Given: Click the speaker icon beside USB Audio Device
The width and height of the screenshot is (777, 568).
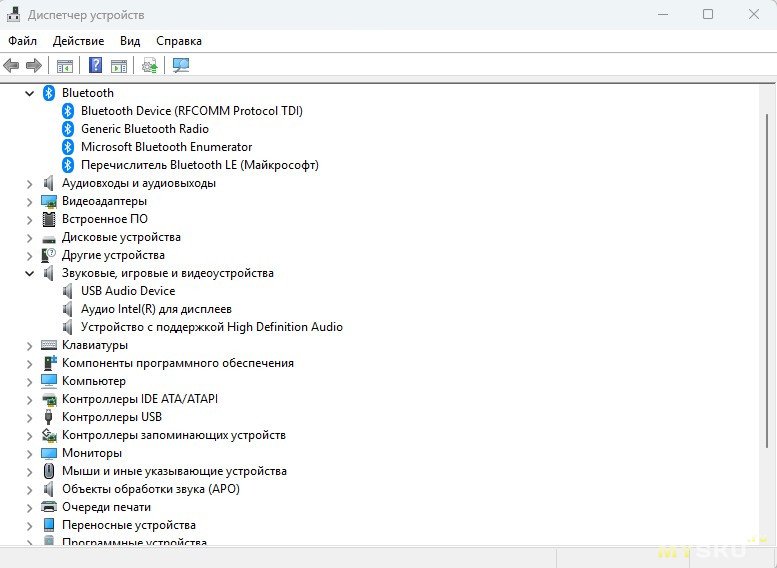Looking at the screenshot, I should point(68,291).
